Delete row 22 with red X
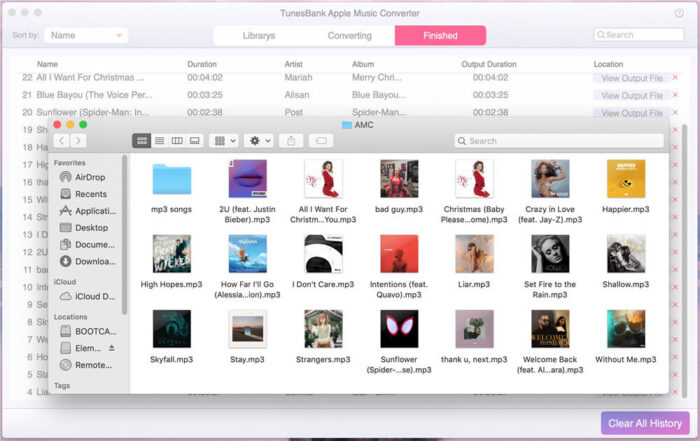This screenshot has width=700, height=441. coord(675,78)
